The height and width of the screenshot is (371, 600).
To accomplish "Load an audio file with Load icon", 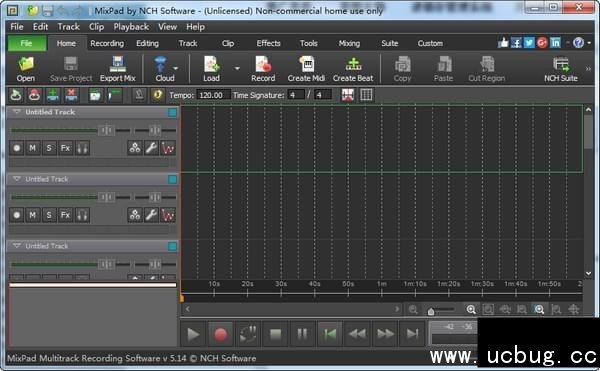I will (x=211, y=69).
